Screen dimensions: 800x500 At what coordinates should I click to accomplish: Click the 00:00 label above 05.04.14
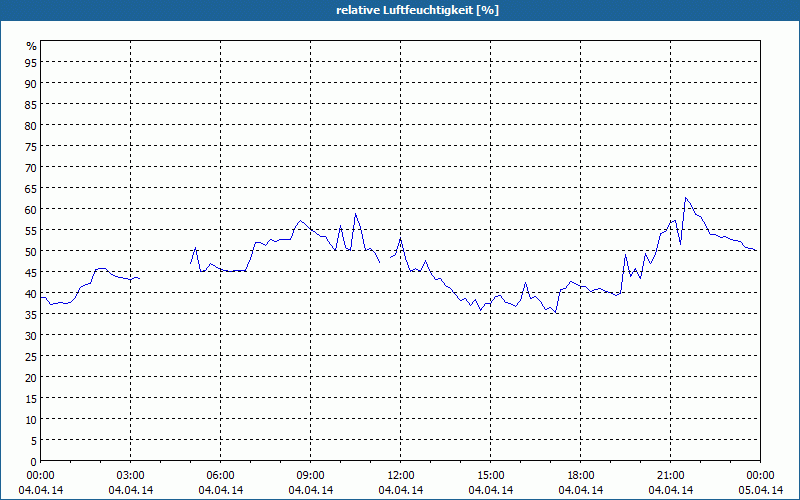click(761, 476)
